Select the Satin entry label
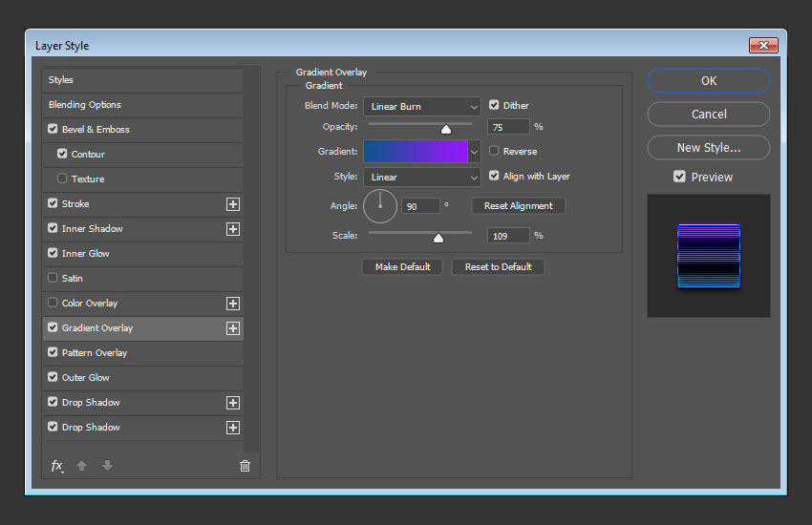This screenshot has height=525, width=812. click(x=72, y=279)
